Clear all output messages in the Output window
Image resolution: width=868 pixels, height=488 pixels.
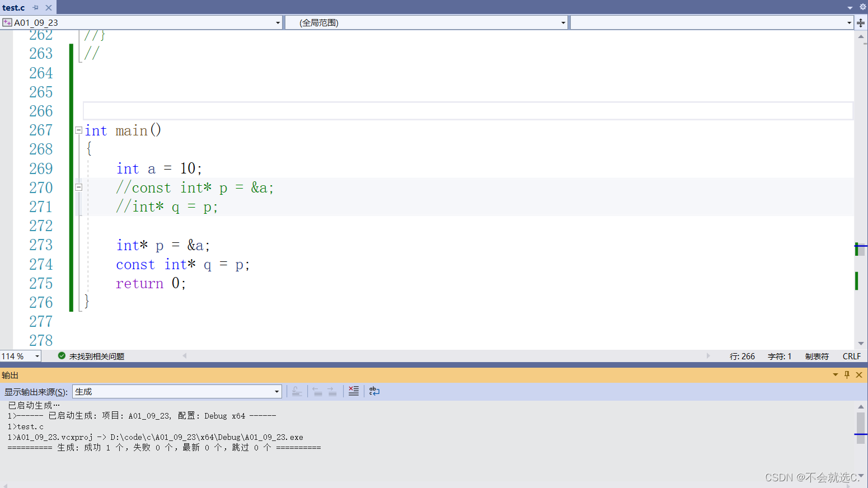click(x=353, y=391)
